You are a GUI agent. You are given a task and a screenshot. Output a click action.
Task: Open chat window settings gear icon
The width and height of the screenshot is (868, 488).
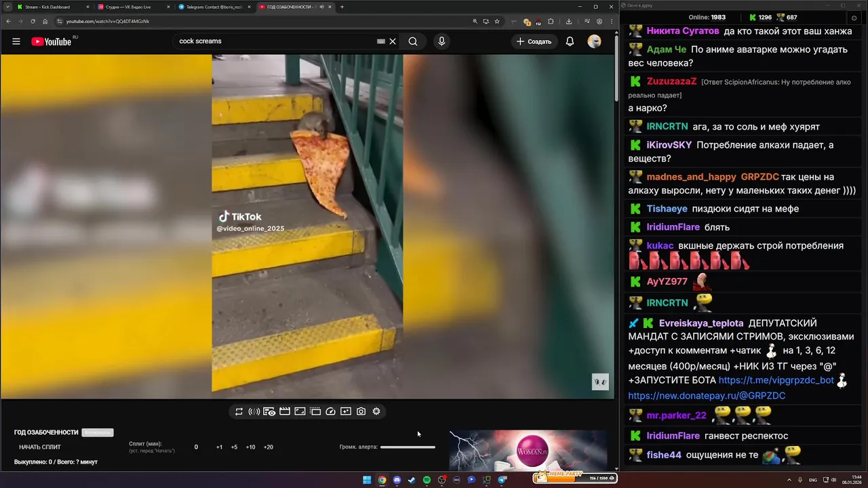tap(854, 17)
